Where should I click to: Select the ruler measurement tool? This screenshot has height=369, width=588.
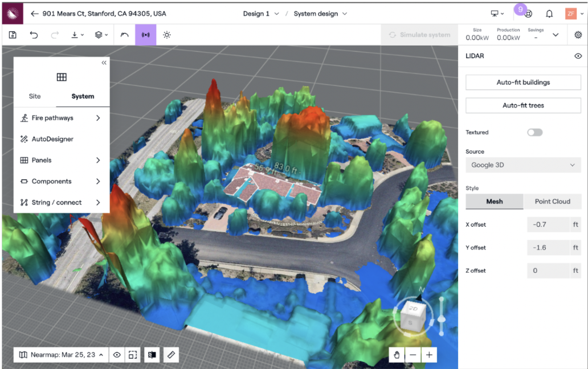click(170, 354)
